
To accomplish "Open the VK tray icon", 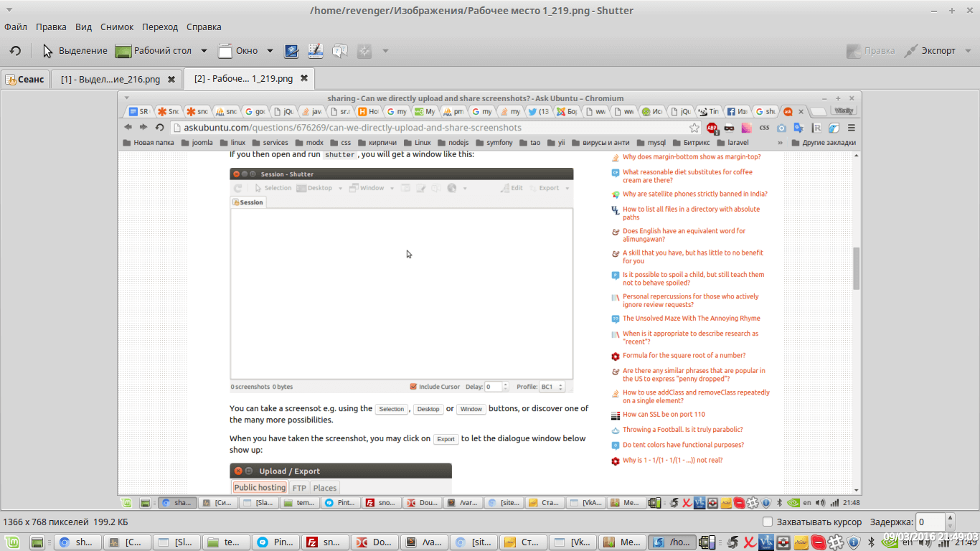I will pos(766,542).
